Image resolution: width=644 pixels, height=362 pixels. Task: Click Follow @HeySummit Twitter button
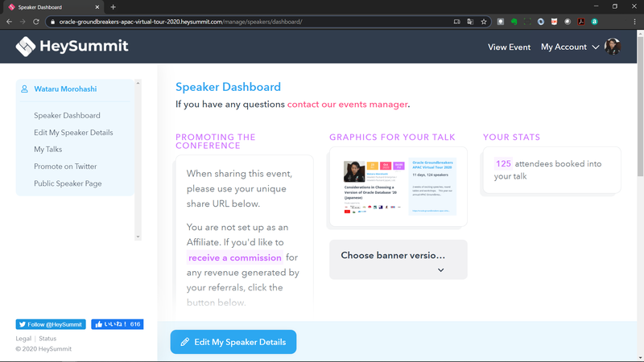pyautogui.click(x=51, y=324)
